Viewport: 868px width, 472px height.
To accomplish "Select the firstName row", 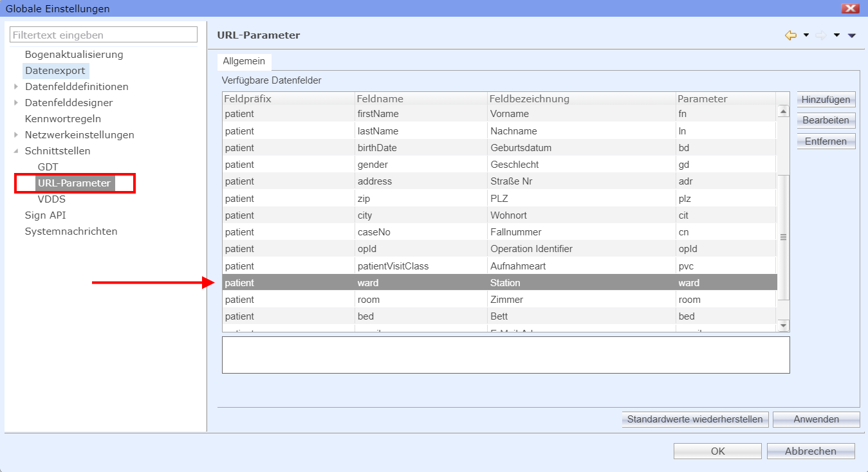I will 499,114.
